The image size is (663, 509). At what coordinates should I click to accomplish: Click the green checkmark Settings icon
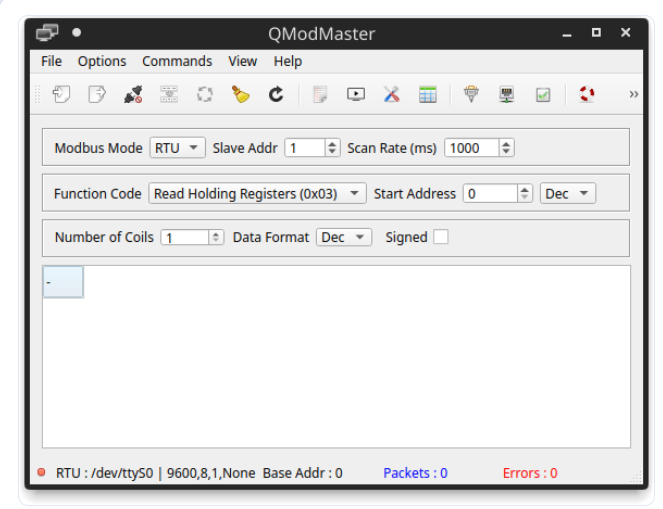(x=543, y=94)
